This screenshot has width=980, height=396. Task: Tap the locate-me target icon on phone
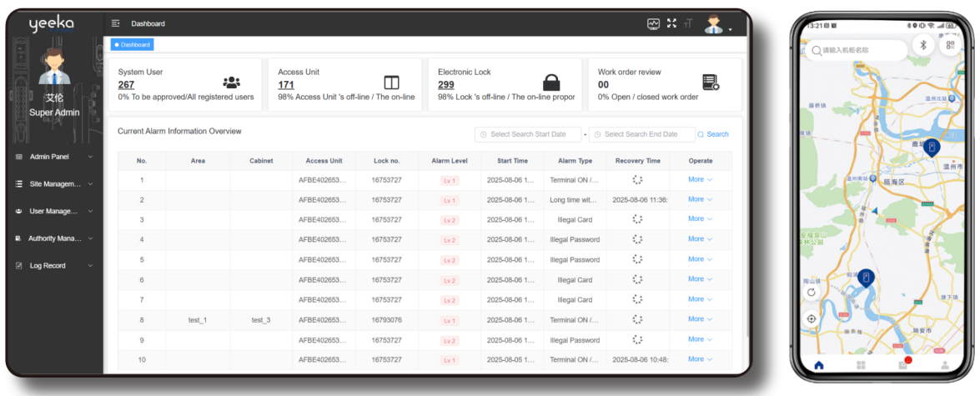tap(812, 318)
